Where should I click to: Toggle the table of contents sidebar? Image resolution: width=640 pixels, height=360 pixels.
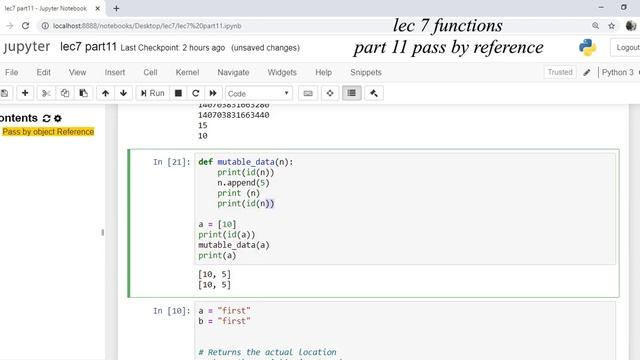[x=351, y=93]
